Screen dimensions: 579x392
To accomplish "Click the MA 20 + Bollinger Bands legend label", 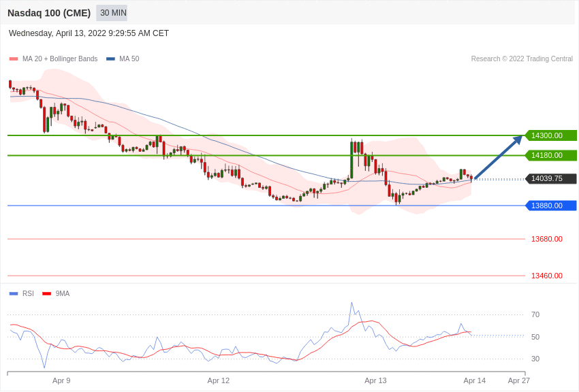I will click(60, 59).
